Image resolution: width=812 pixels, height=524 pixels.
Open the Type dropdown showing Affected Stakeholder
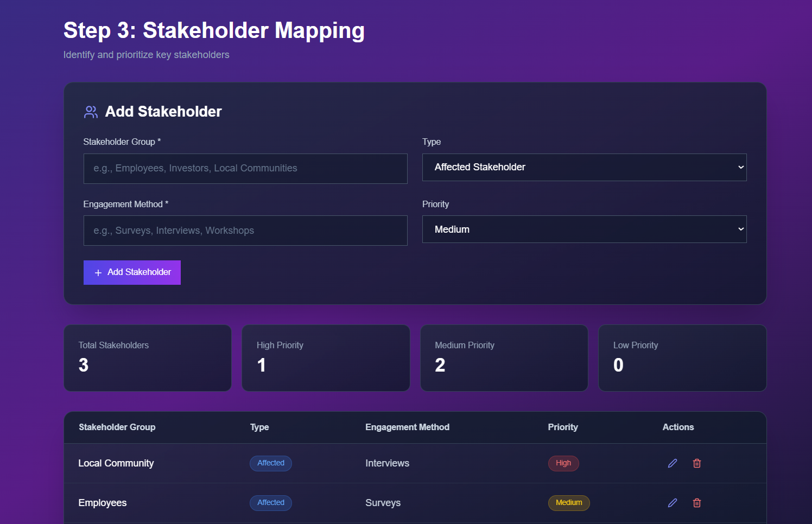point(585,167)
